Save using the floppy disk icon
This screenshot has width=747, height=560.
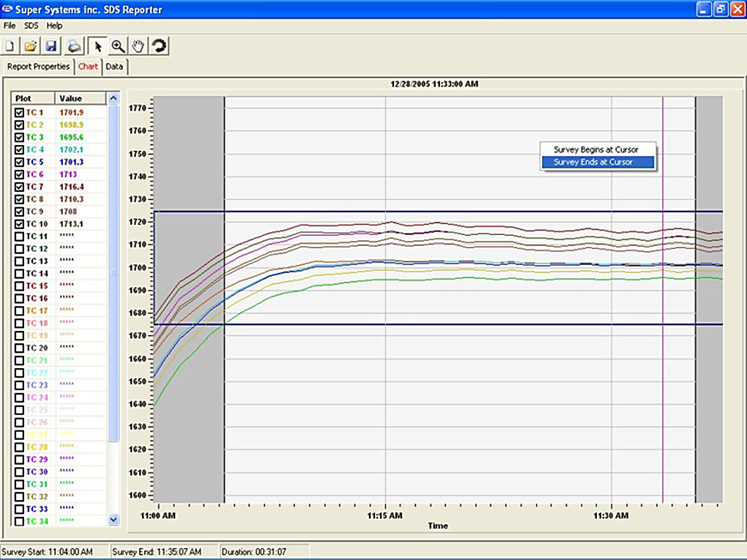pyautogui.click(x=51, y=46)
